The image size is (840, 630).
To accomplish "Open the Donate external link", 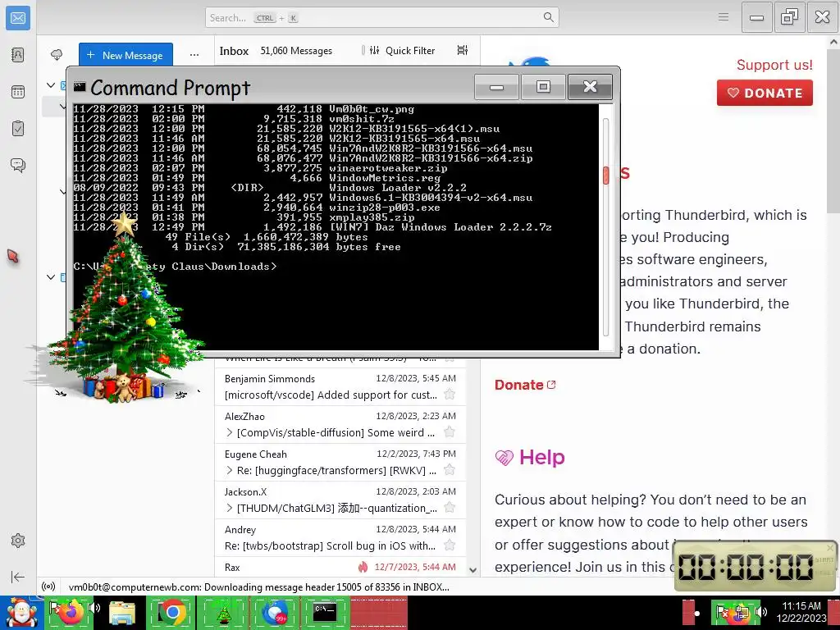I will pyautogui.click(x=525, y=385).
